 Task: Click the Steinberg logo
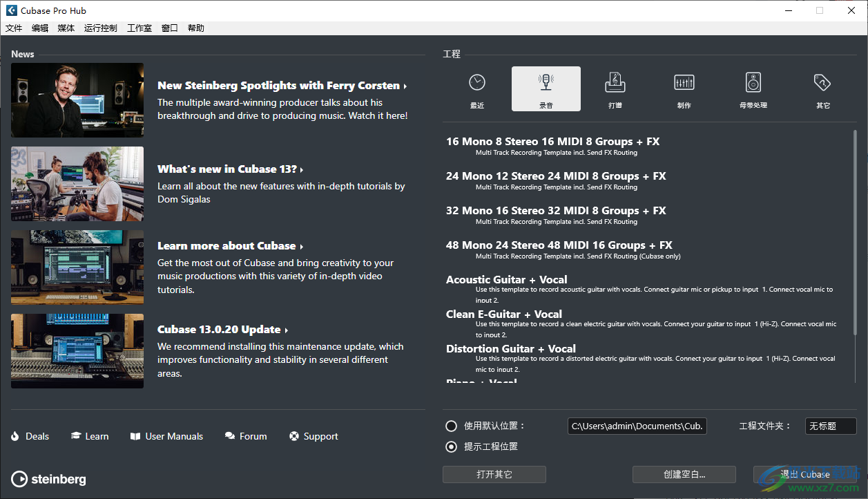tap(48, 479)
